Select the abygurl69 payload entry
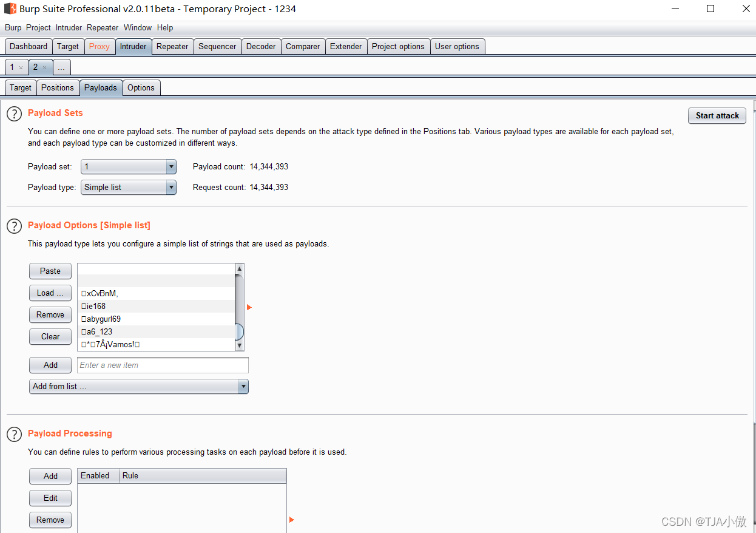Screen dimensions: 756x533 pos(156,319)
